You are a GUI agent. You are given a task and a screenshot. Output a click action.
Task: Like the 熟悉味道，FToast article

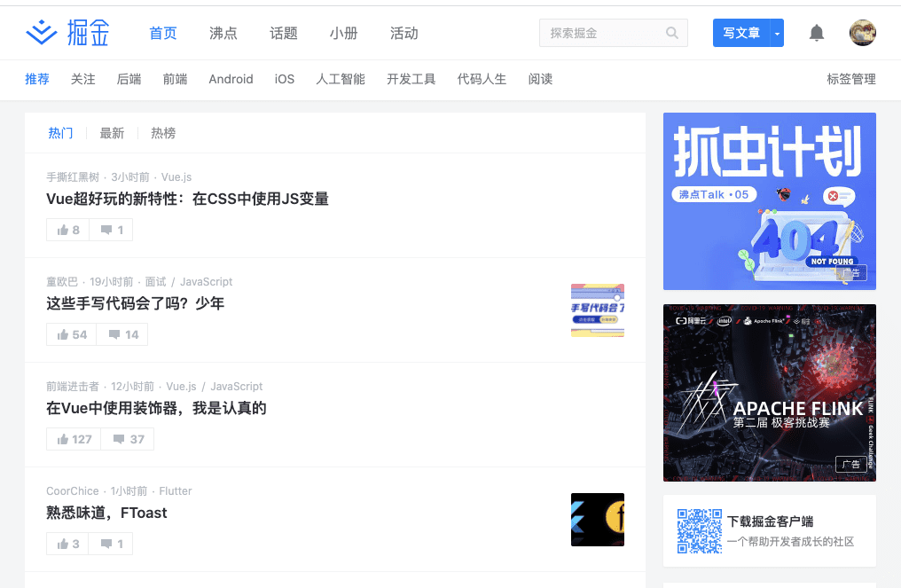[67, 544]
